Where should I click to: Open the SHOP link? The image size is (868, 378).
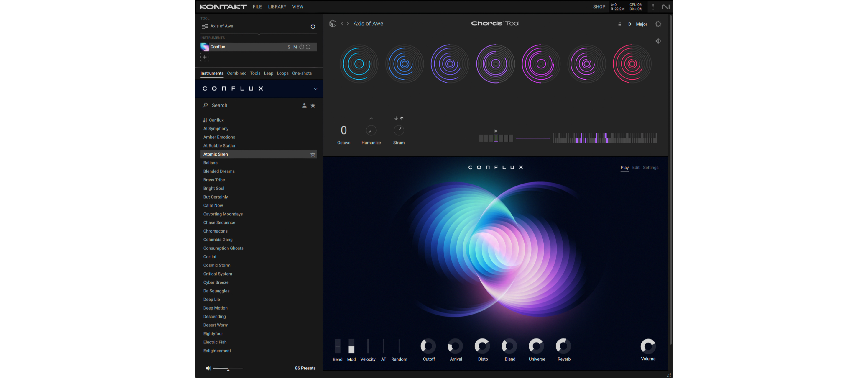(599, 7)
